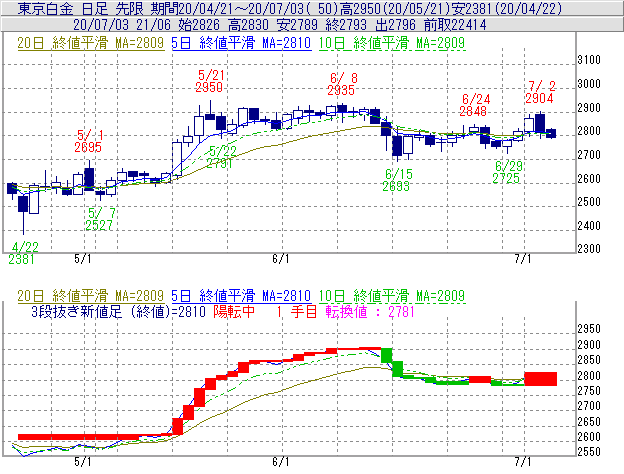Click the magenta 転換値 : 2781 text
Viewport: 624px width, 474px height.
[x=370, y=312]
